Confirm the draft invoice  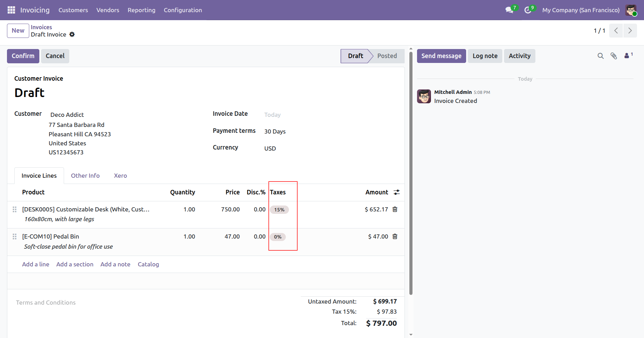coord(23,56)
